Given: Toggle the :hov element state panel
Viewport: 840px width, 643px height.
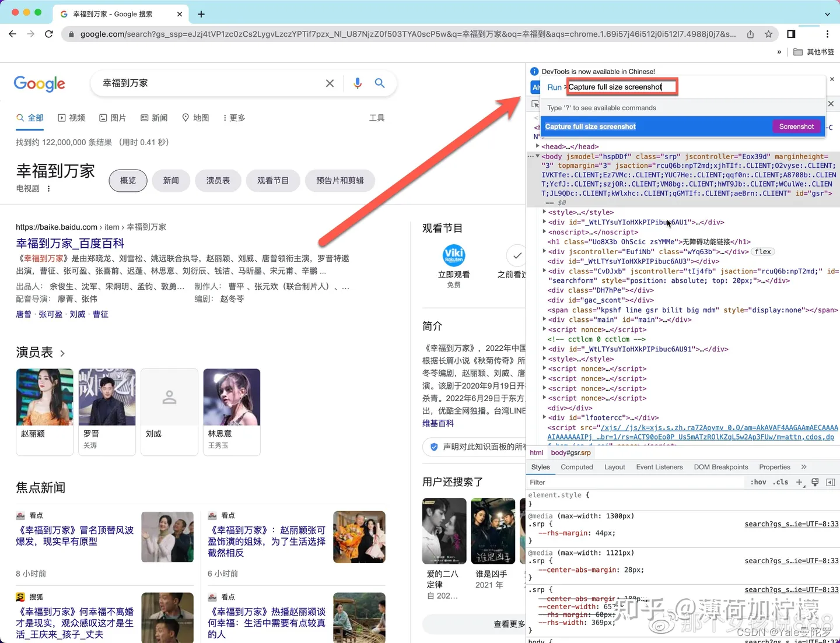Looking at the screenshot, I should [758, 482].
